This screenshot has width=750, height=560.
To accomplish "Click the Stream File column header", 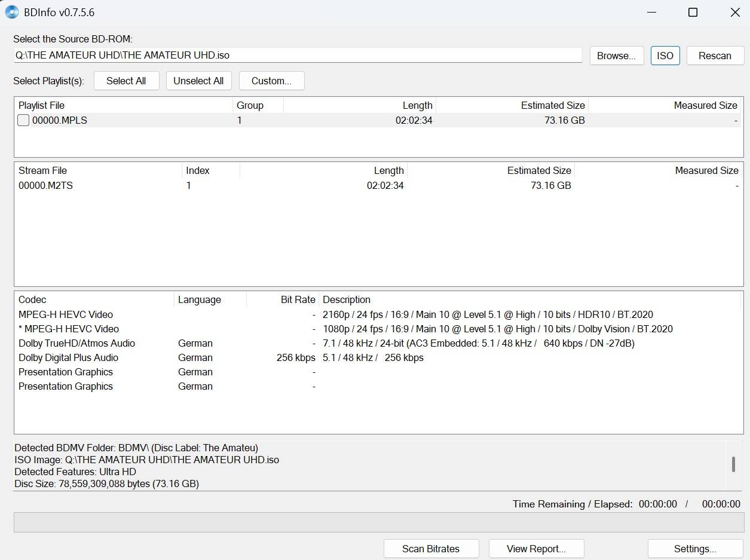I will click(99, 170).
